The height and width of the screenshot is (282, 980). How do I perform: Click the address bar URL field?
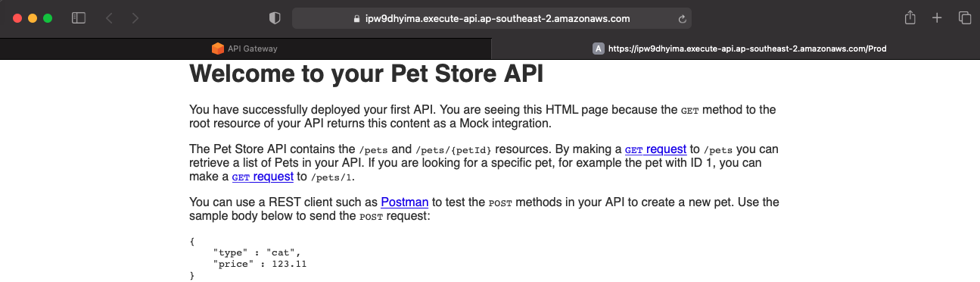(x=491, y=19)
